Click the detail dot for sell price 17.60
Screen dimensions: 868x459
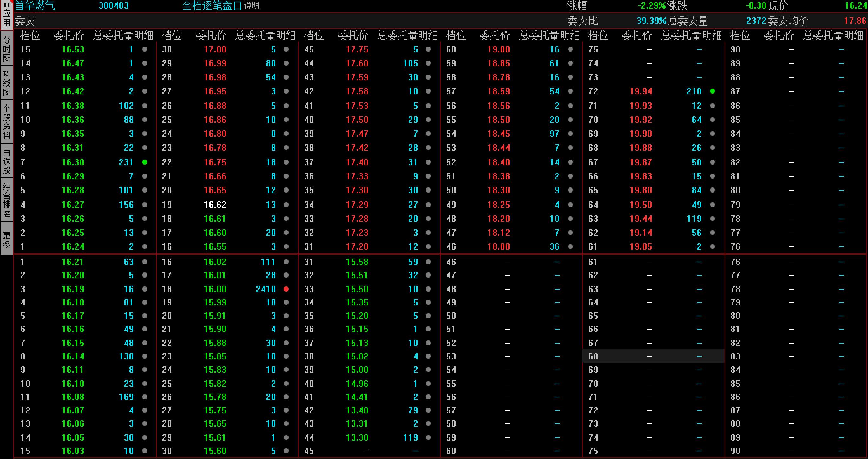[428, 63]
